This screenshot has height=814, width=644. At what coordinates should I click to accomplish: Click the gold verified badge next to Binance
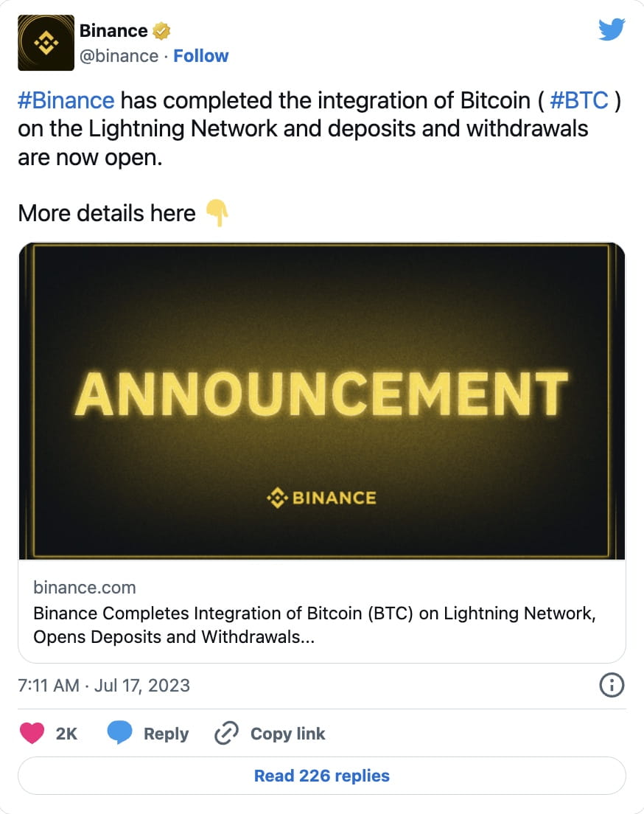tap(161, 30)
